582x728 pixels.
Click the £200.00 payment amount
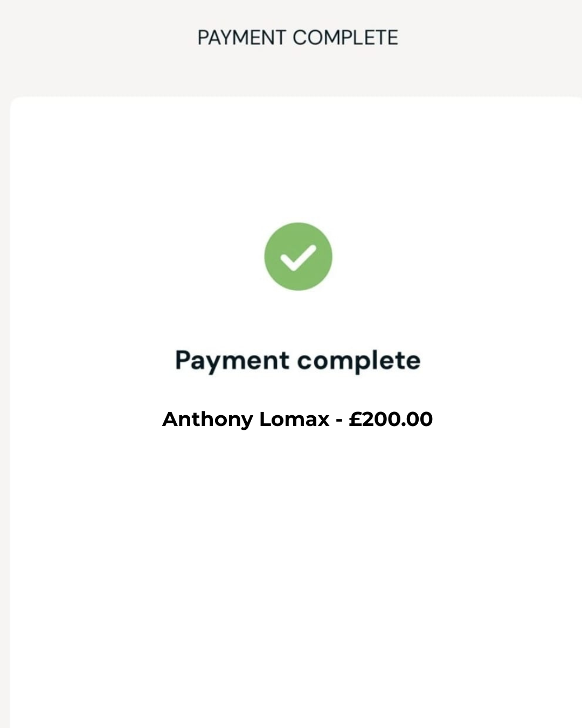click(391, 419)
